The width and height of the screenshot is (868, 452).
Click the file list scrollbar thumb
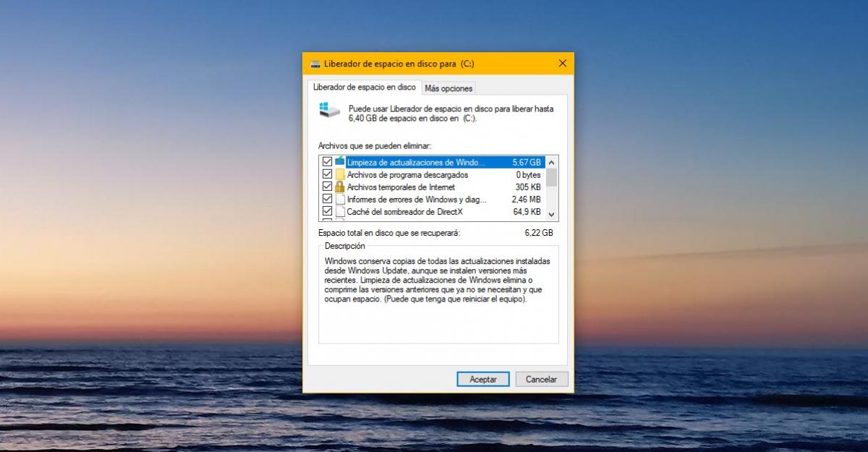[x=552, y=177]
